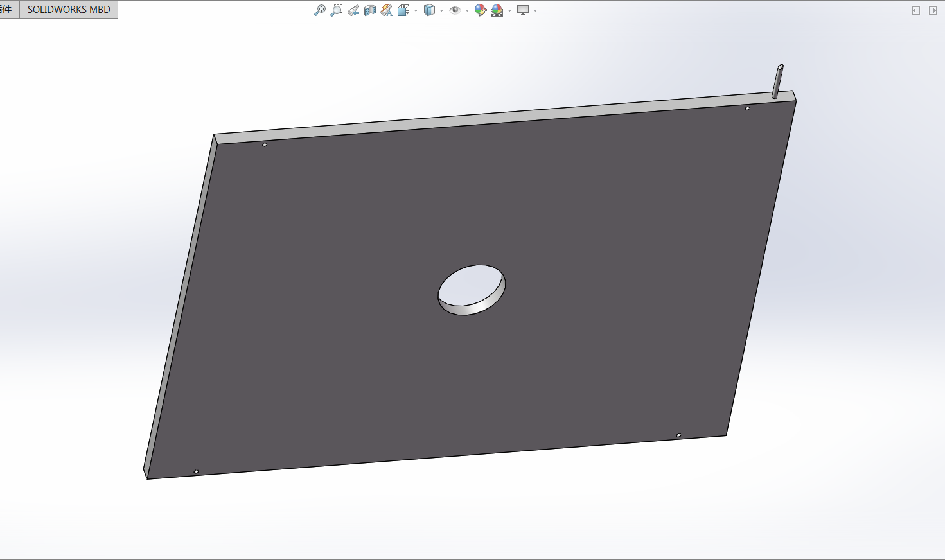Click the View Settings monitor icon
This screenshot has height=560, width=945.
tap(523, 10)
